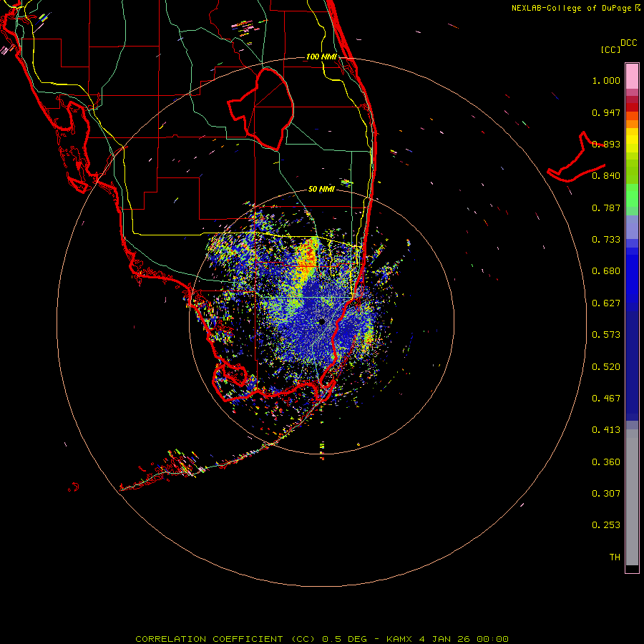Click the TH threshold label

[615, 557]
